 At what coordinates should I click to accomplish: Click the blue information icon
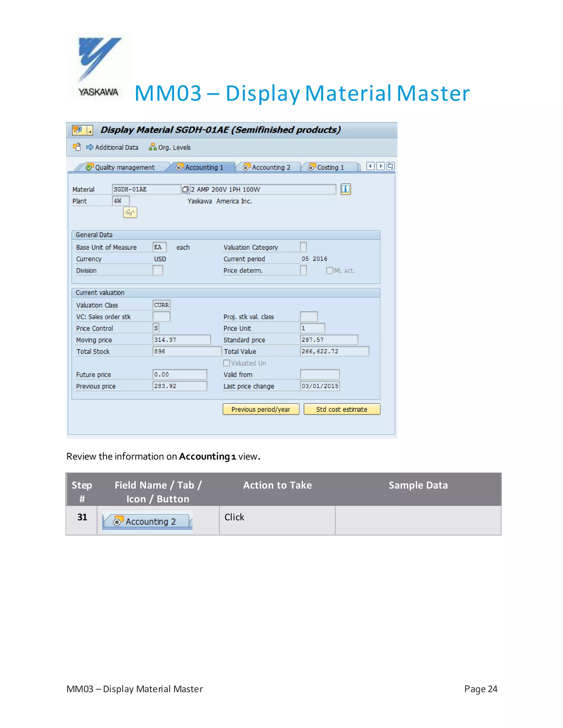pos(346,189)
